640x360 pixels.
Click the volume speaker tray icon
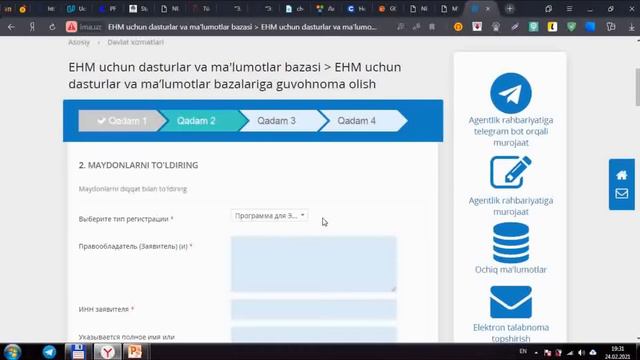(581, 353)
